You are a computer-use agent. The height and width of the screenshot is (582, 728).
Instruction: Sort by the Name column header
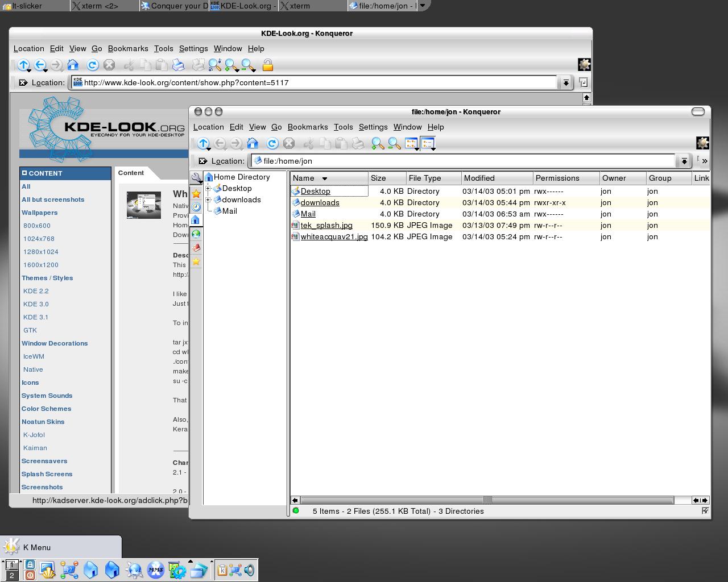329,178
